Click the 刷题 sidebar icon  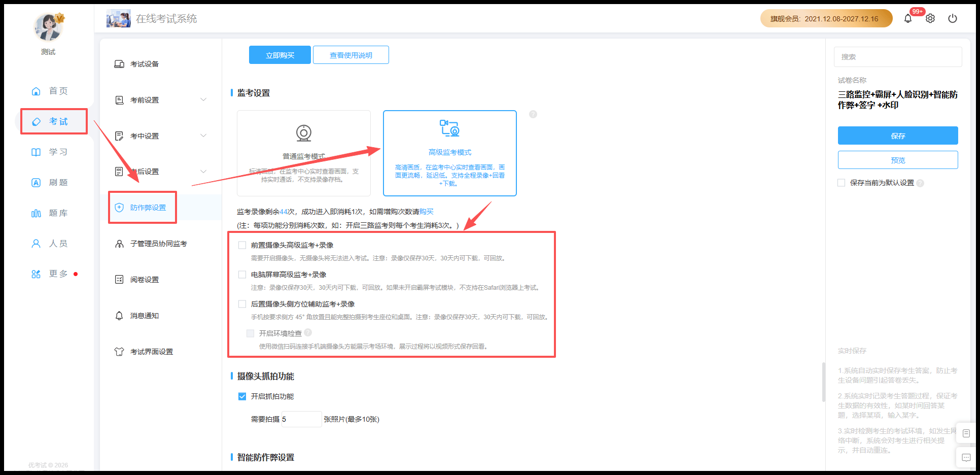click(x=36, y=182)
